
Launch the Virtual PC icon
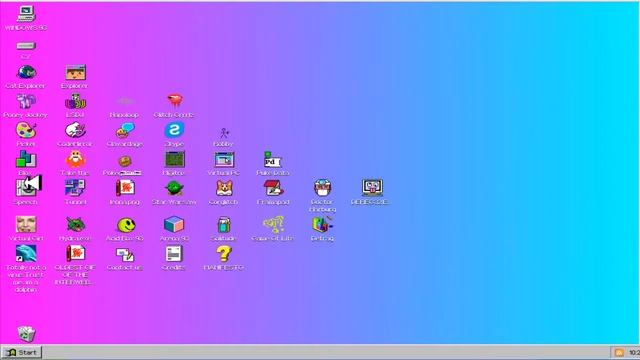coord(224,159)
